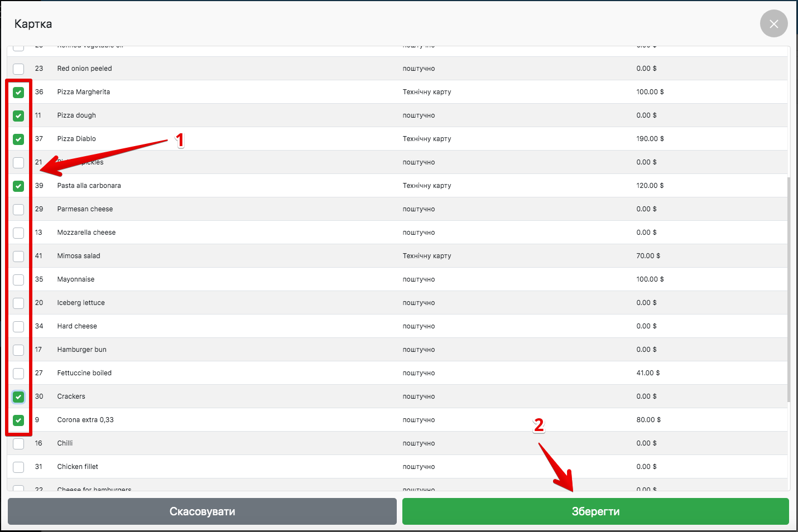Select the Red onion peeled checkbox

click(18, 69)
